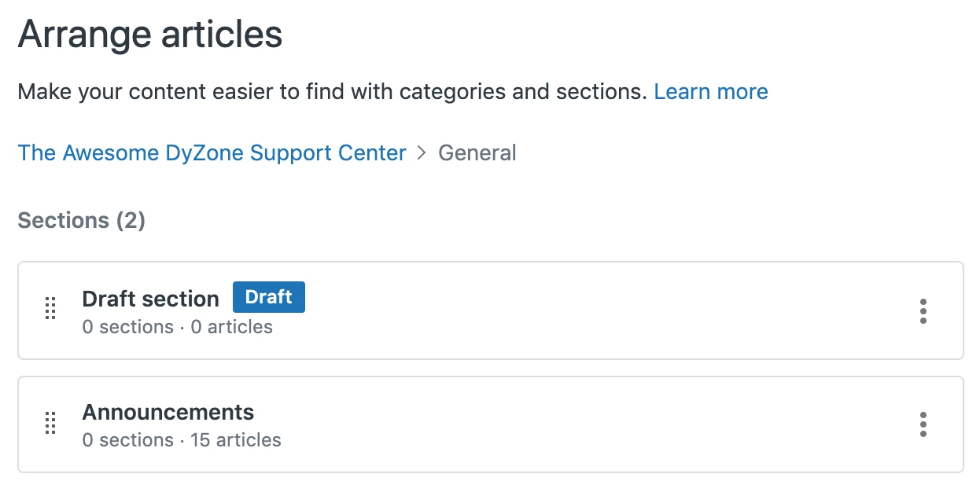
Task: Open the Announcements section title
Action: (x=168, y=413)
